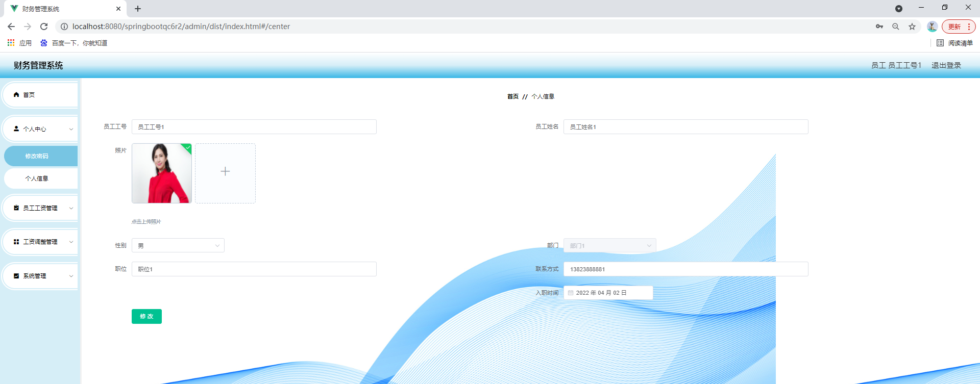Open the 性别 gender dropdown
This screenshot has height=384, width=980.
[178, 246]
